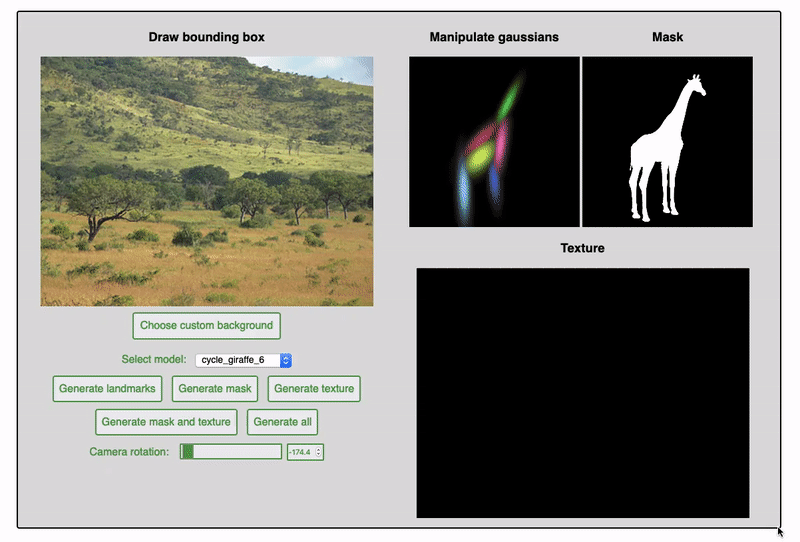Click the Choose custom background button
The width and height of the screenshot is (800, 542).
(207, 326)
